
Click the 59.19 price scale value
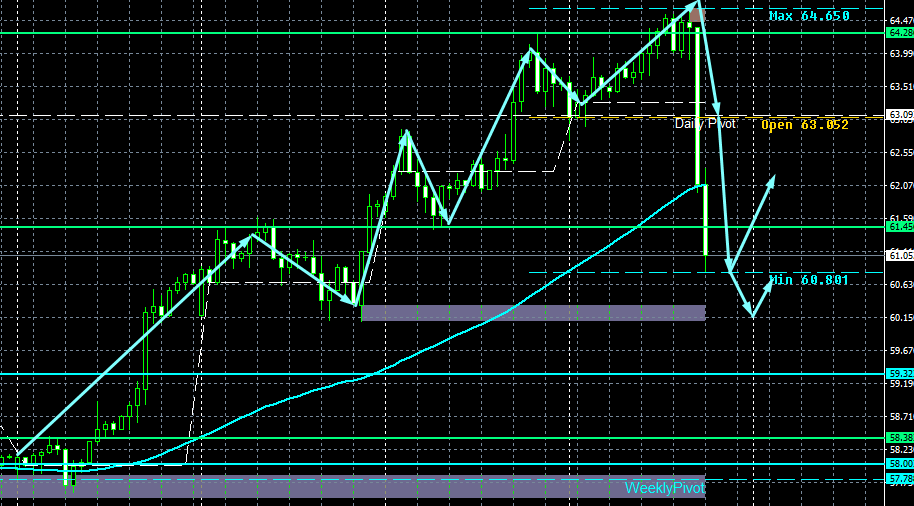coord(901,384)
